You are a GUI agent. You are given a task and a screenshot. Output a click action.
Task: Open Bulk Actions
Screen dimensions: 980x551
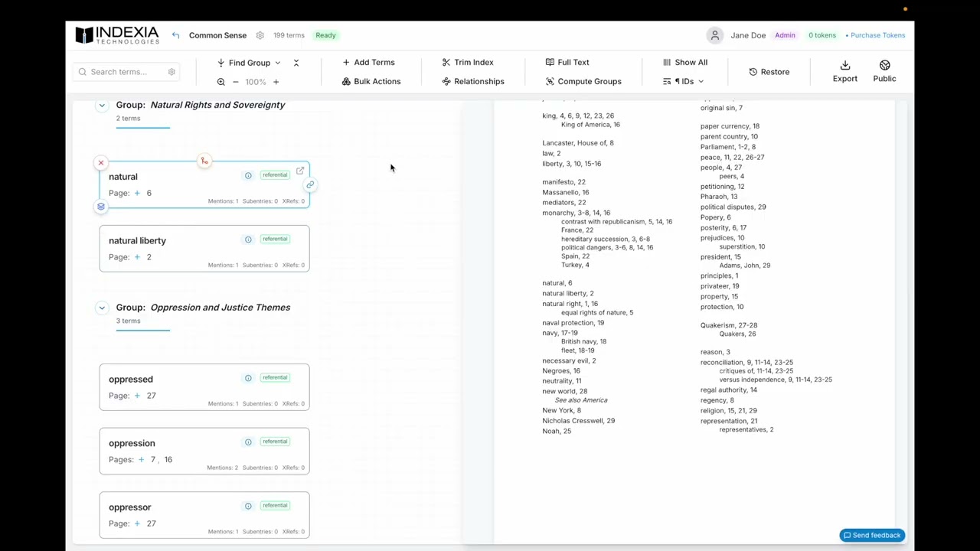pyautogui.click(x=371, y=81)
